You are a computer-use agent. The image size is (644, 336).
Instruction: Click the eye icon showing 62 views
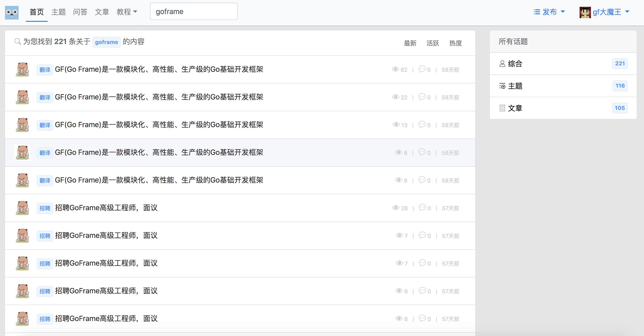(x=395, y=69)
